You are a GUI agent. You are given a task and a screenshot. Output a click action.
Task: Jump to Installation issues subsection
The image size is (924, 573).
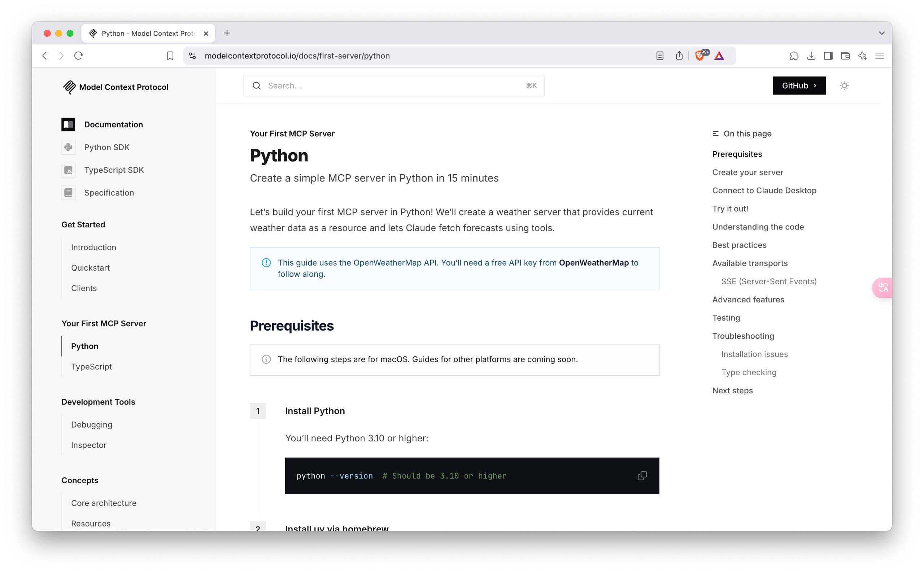pos(754,354)
